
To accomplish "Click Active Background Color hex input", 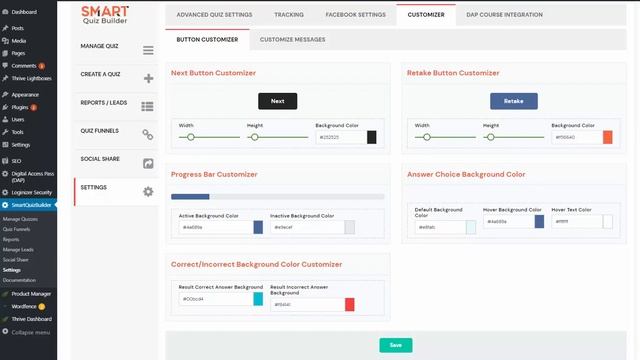I will [216, 227].
